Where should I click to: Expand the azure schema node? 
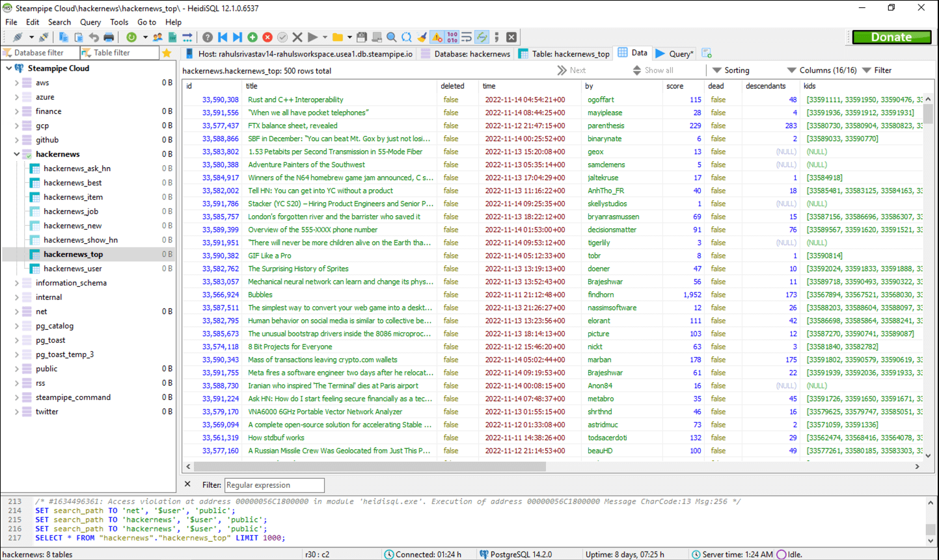(17, 97)
